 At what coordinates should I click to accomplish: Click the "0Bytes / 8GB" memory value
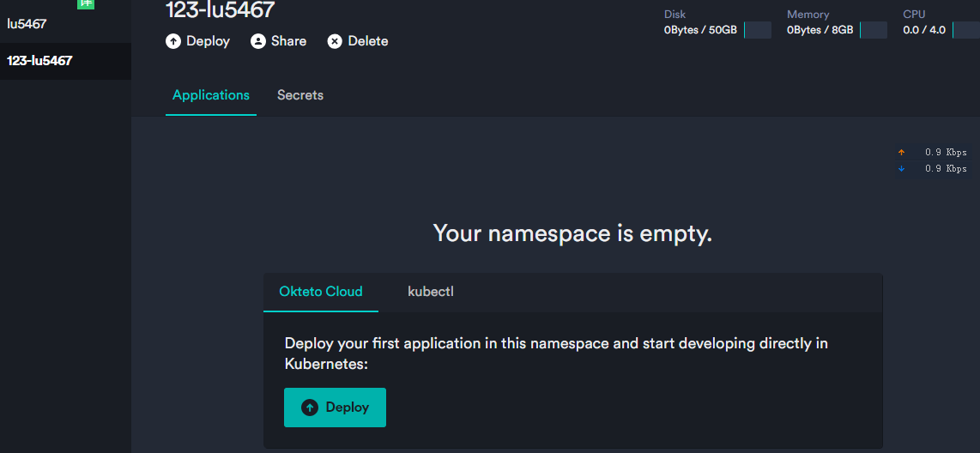[820, 30]
